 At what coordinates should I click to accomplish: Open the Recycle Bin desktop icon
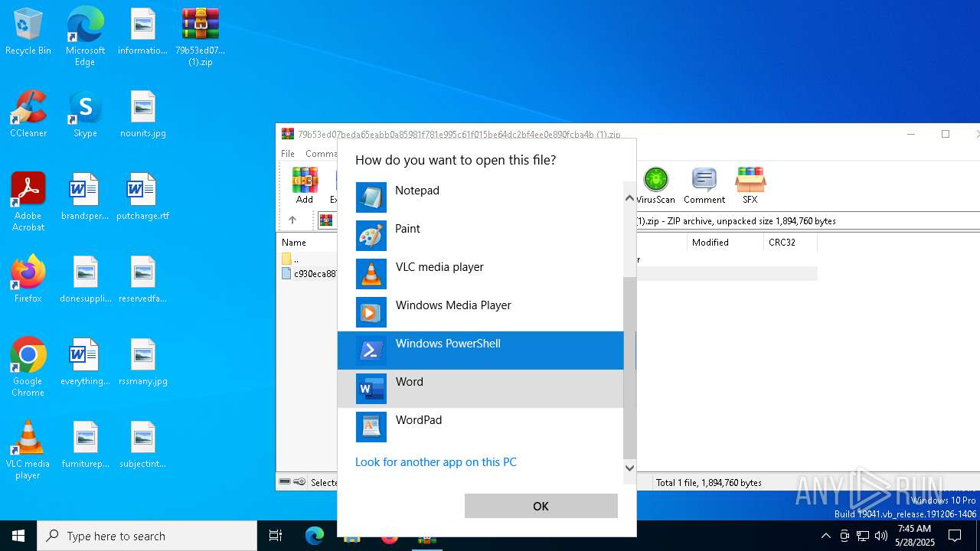[28, 32]
